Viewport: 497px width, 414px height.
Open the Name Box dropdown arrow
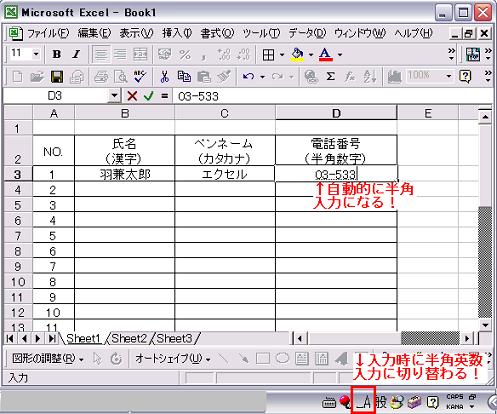pyautogui.click(x=114, y=96)
